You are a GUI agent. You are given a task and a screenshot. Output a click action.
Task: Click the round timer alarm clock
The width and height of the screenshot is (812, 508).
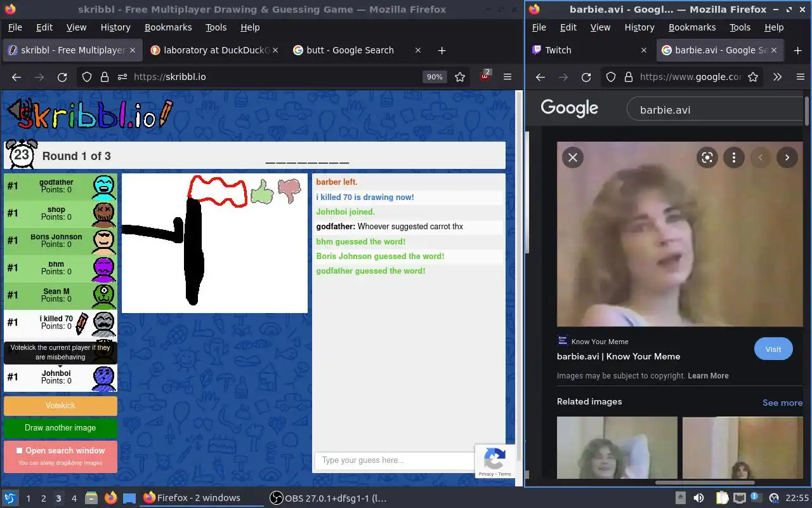[22, 155]
